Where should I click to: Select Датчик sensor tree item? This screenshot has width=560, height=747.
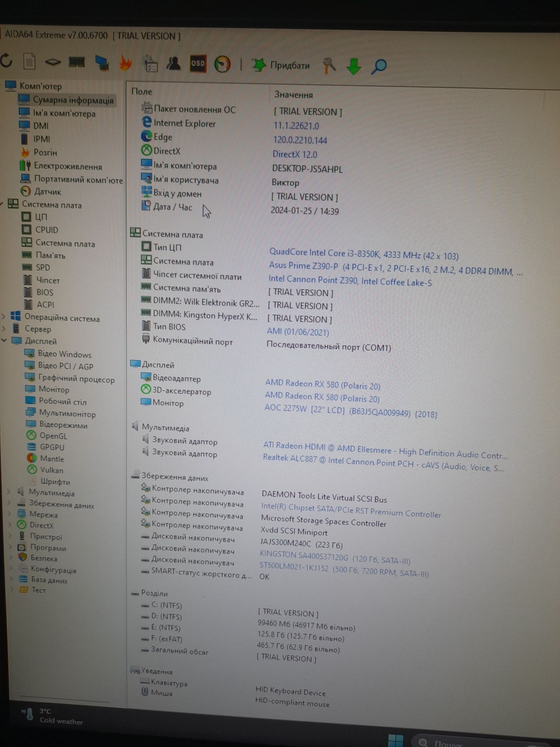(41, 192)
